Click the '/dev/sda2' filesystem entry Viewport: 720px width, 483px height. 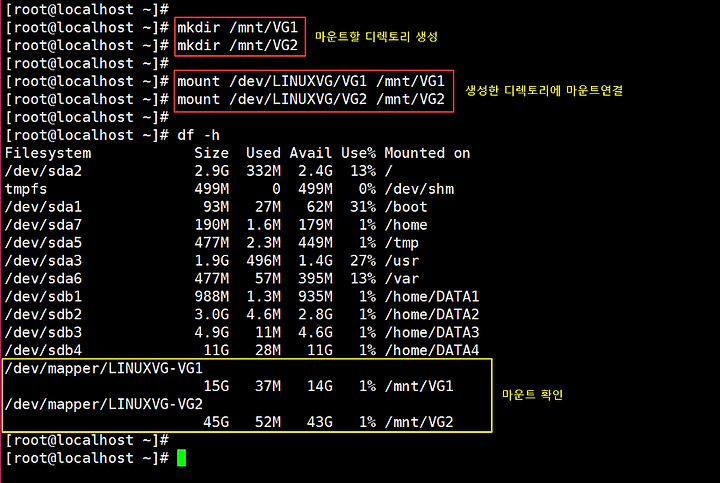click(43, 171)
